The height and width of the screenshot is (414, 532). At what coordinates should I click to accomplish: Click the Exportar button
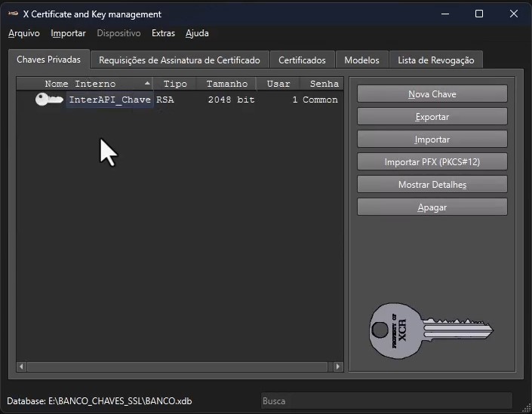432,117
